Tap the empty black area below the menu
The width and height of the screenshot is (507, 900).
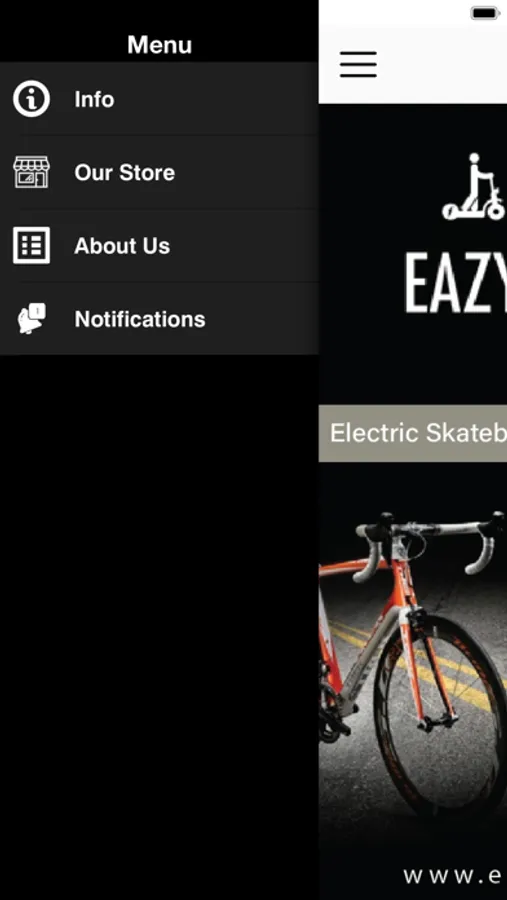(159, 627)
